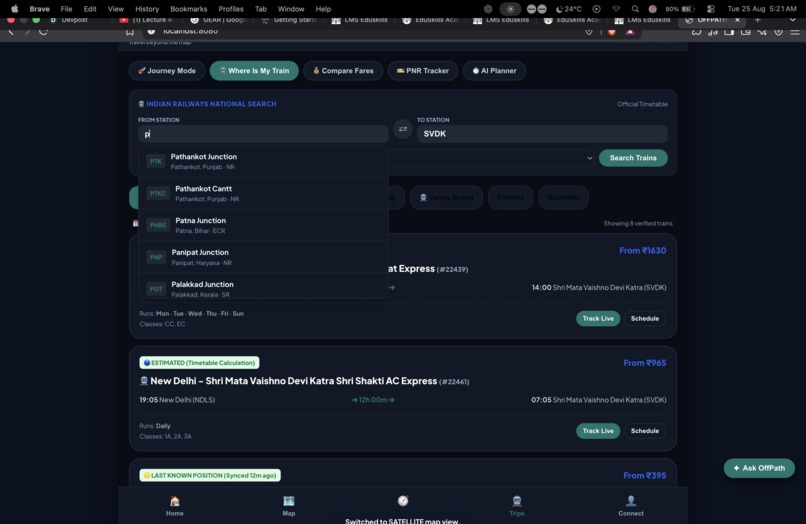Screen dimensions: 806x524
Task: Swap the From and To stations
Action: point(403,129)
